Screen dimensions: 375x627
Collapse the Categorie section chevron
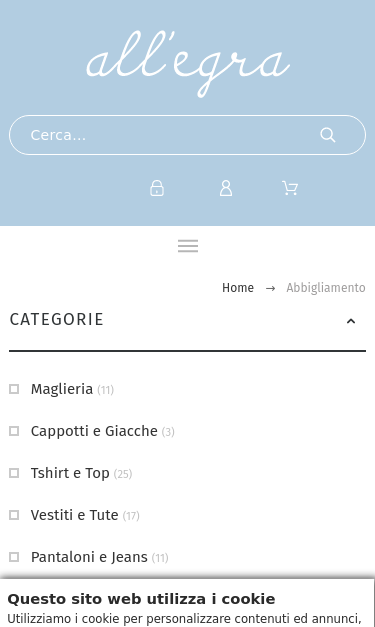tap(351, 321)
